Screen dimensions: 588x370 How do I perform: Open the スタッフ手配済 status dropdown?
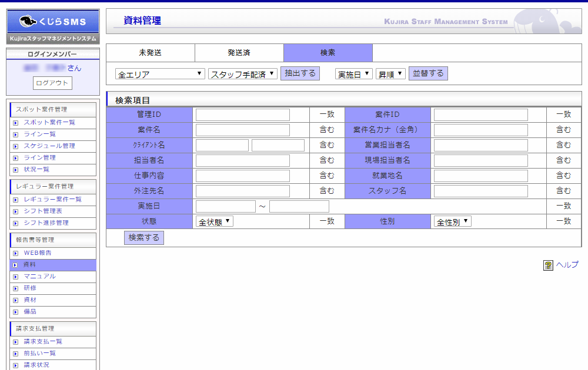click(x=243, y=74)
